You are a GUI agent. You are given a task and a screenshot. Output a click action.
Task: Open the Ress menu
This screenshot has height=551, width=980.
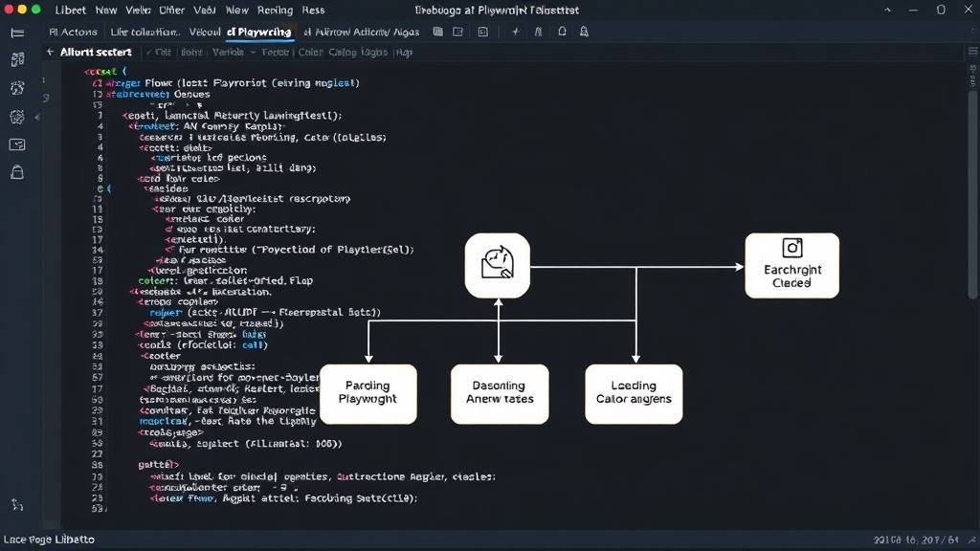click(x=313, y=10)
